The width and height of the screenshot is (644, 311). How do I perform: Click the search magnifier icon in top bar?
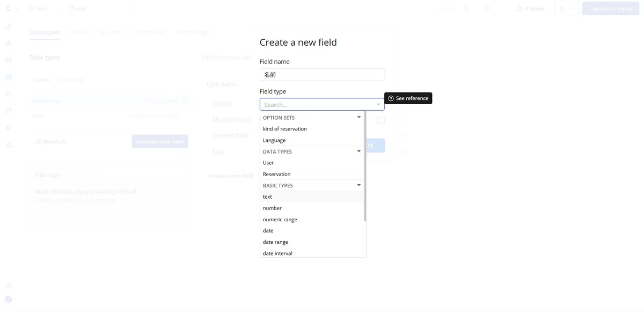click(466, 9)
